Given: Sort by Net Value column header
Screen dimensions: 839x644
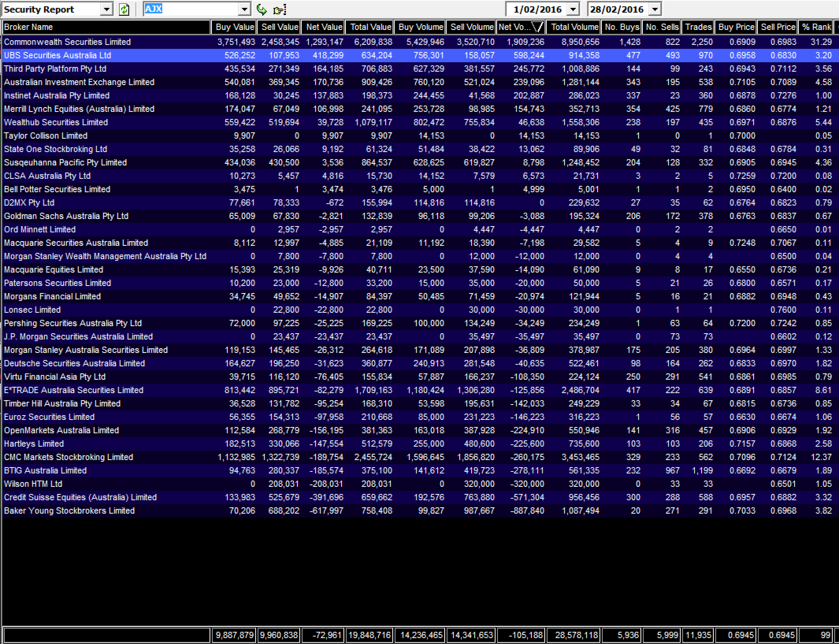Looking at the screenshot, I should 323,27.
